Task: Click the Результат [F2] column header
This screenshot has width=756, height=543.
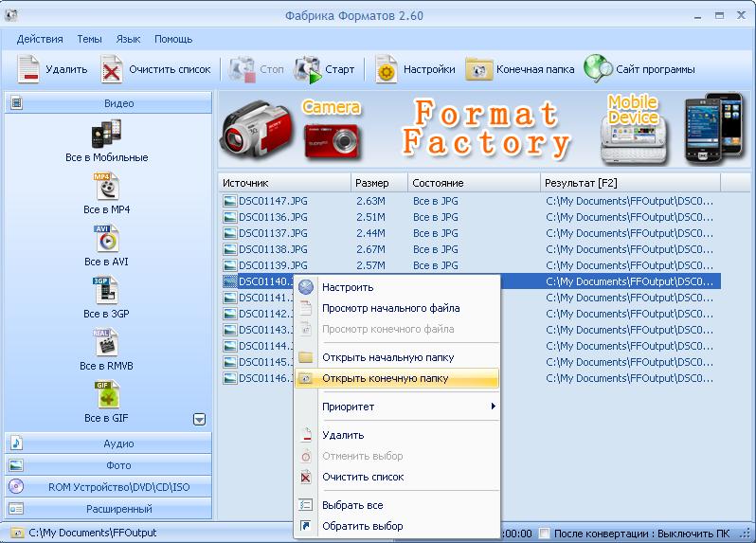Action: (630, 183)
